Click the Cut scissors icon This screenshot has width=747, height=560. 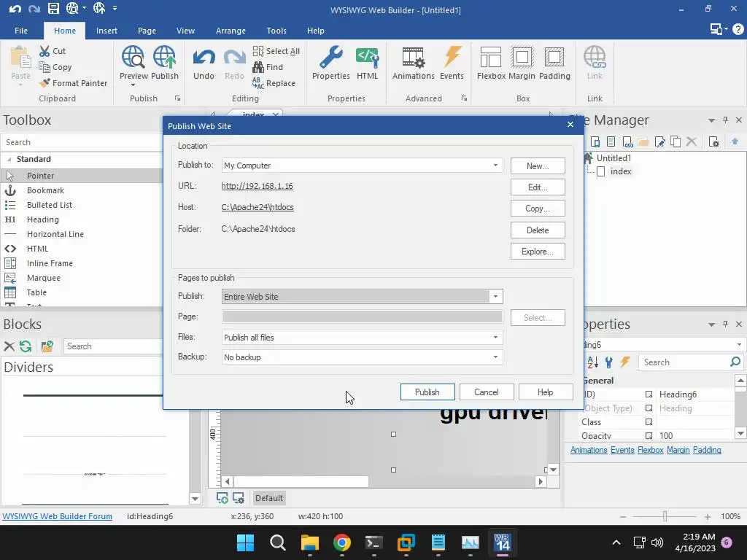click(x=44, y=51)
